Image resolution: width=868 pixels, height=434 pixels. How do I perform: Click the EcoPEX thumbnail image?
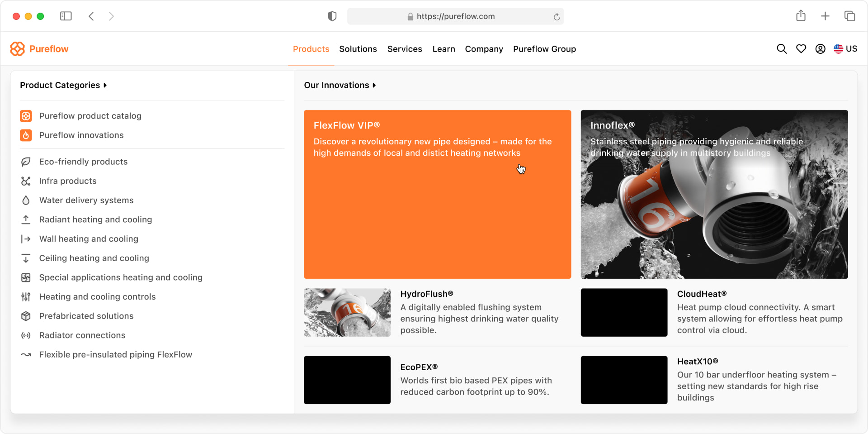click(347, 380)
